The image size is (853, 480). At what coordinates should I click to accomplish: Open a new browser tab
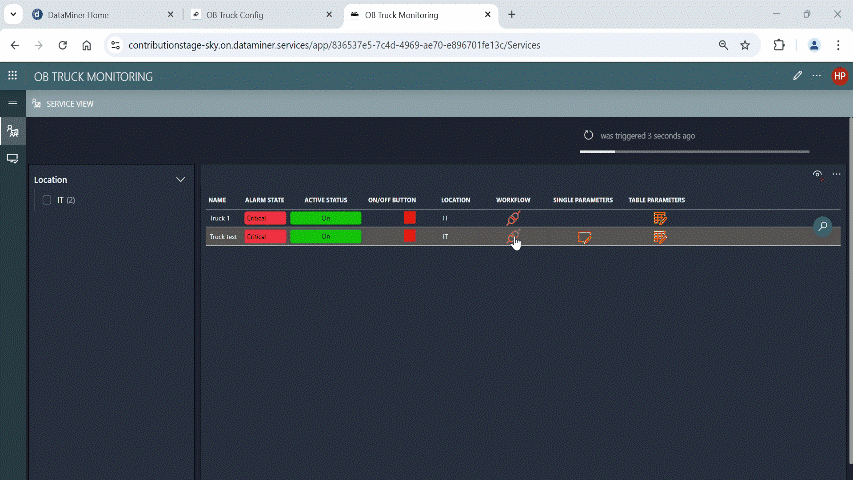[511, 15]
